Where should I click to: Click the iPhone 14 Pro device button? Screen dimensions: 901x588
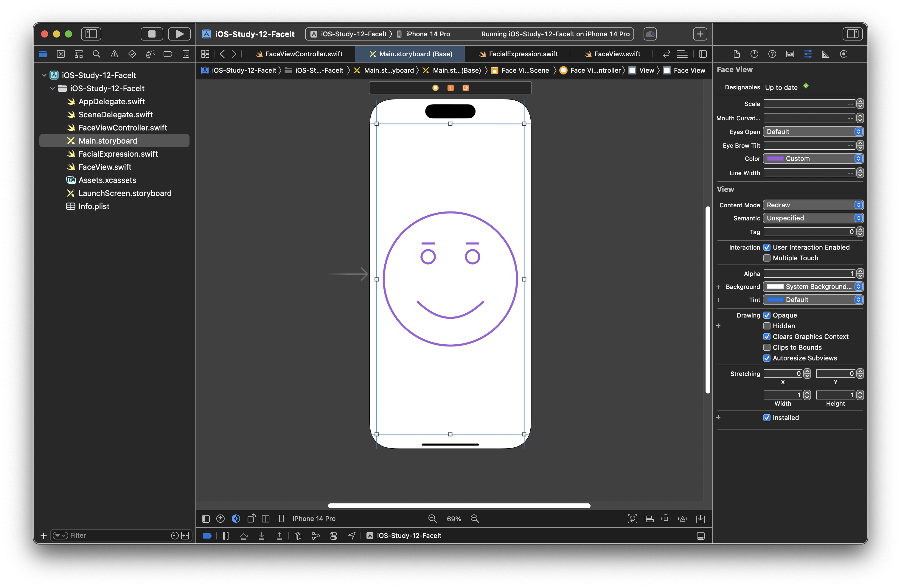click(x=313, y=518)
